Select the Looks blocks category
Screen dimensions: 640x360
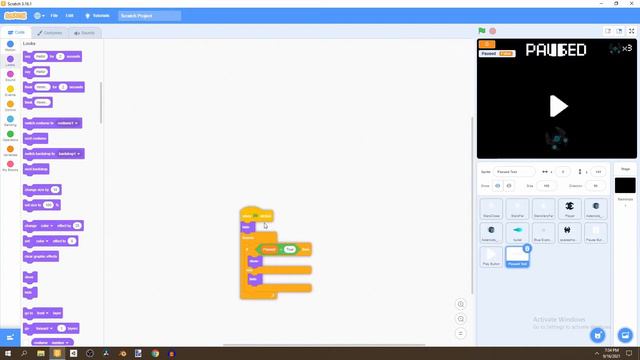10,61
